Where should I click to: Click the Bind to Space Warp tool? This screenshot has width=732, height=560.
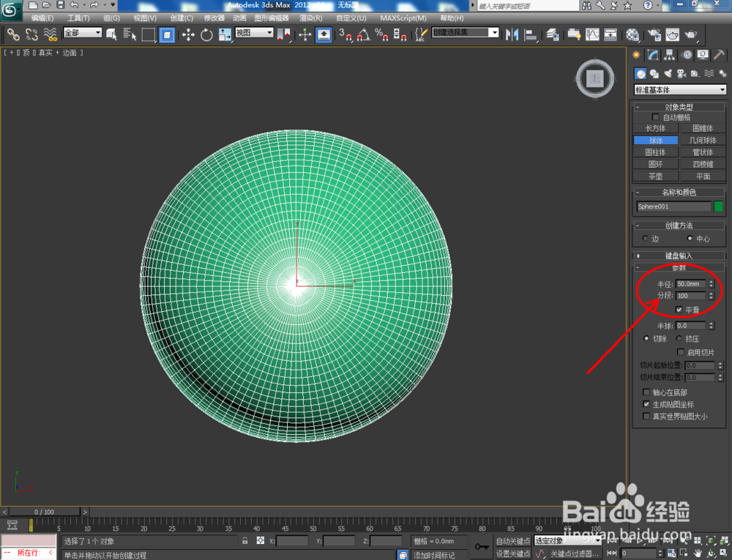50,34
